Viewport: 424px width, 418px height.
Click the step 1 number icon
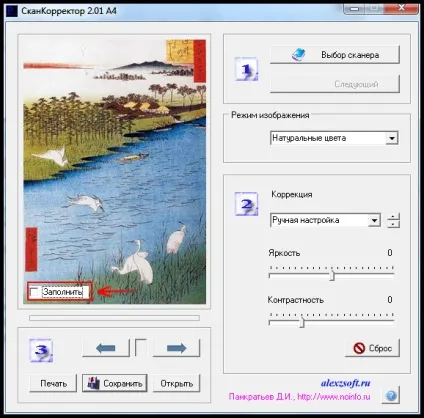click(x=246, y=69)
